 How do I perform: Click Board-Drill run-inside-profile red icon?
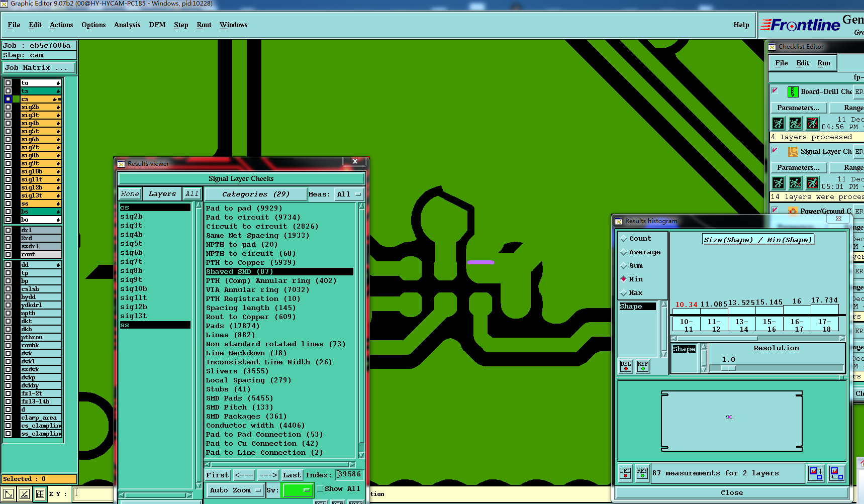pyautogui.click(x=812, y=123)
